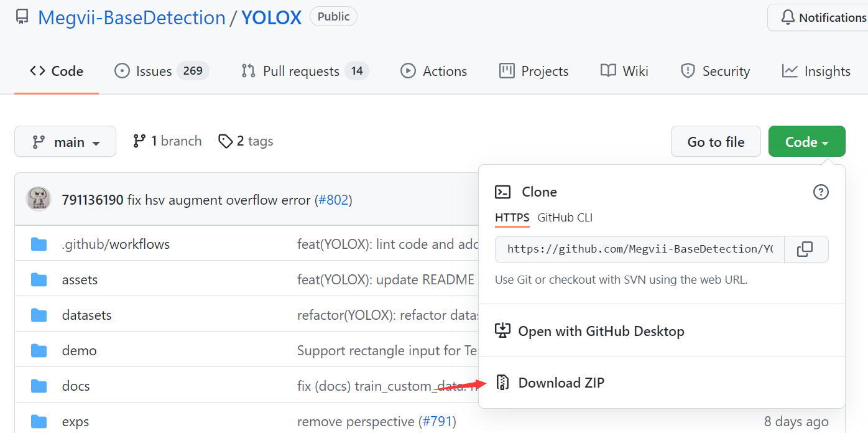The height and width of the screenshot is (433, 868).
Task: Open the Insights tab
Action: pyautogui.click(x=816, y=71)
